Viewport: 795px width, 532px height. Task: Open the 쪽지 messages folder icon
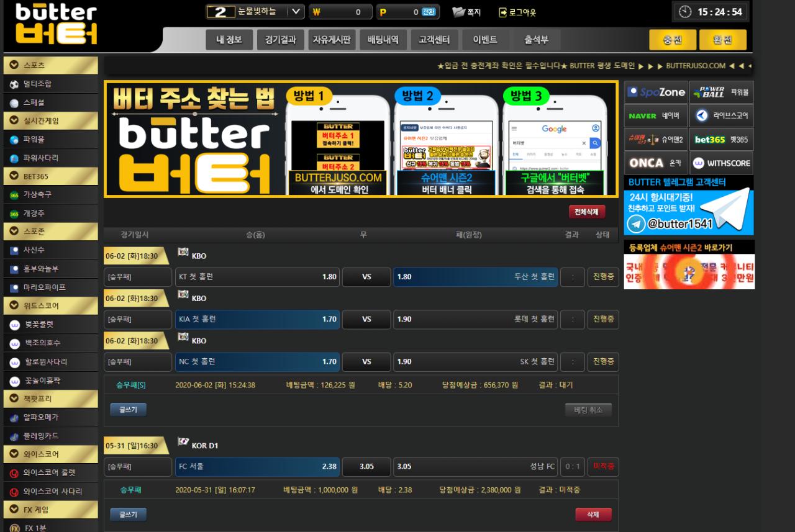pos(458,12)
